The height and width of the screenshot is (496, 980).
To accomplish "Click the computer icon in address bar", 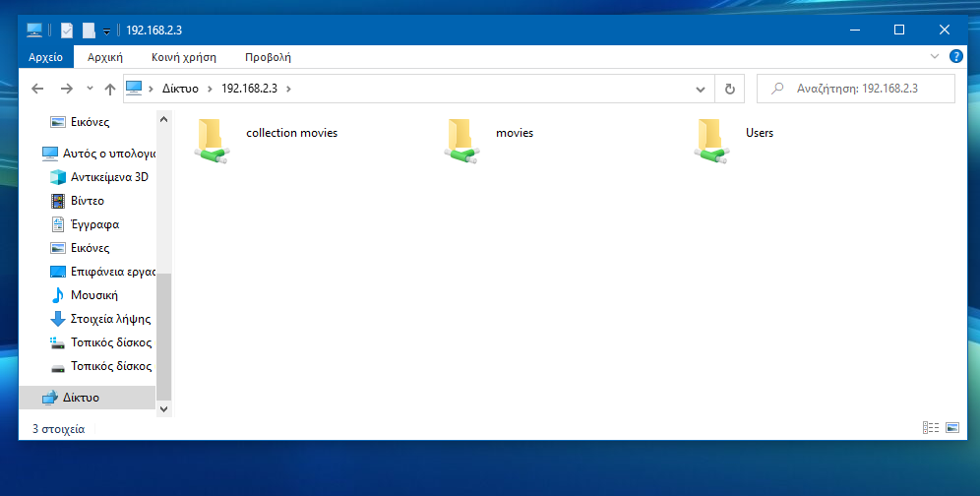I will pos(134,88).
